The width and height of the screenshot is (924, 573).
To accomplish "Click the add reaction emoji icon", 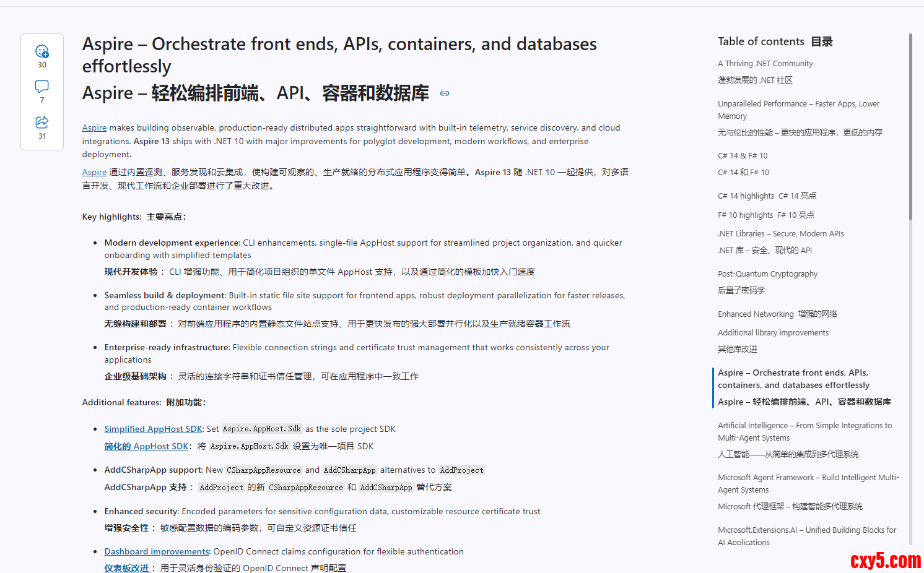I will click(x=42, y=51).
